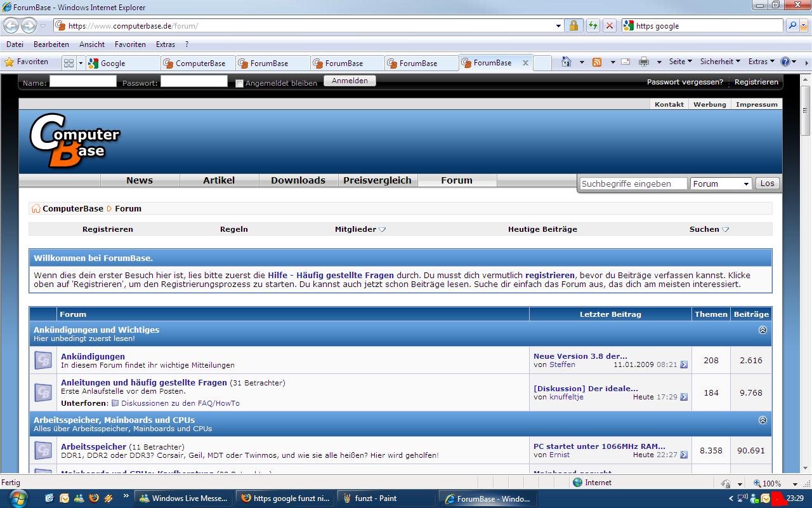
Task: Click the orange RSS feeds icon
Action: (597, 62)
